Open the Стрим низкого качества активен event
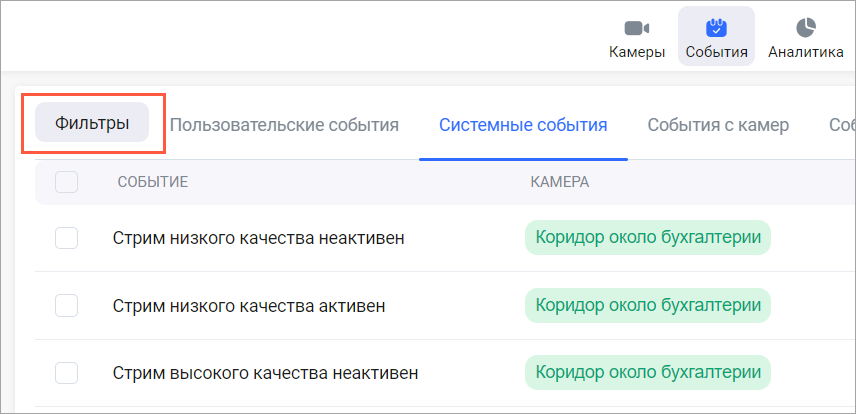This screenshot has height=414, width=856. pos(249,305)
